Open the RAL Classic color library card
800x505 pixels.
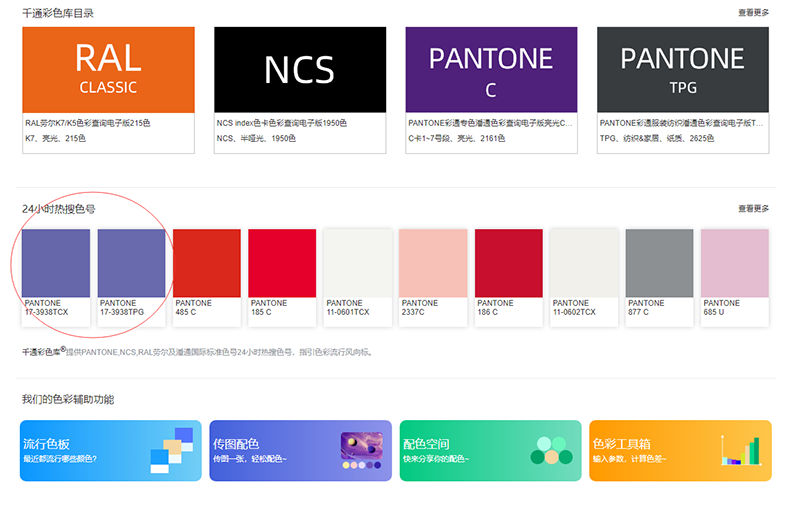[x=108, y=69]
